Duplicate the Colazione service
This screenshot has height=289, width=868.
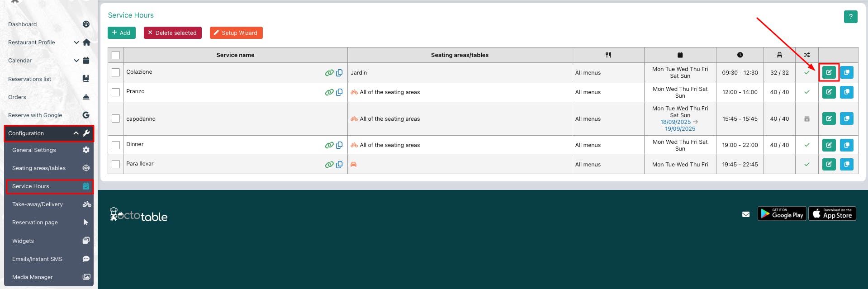click(x=846, y=72)
